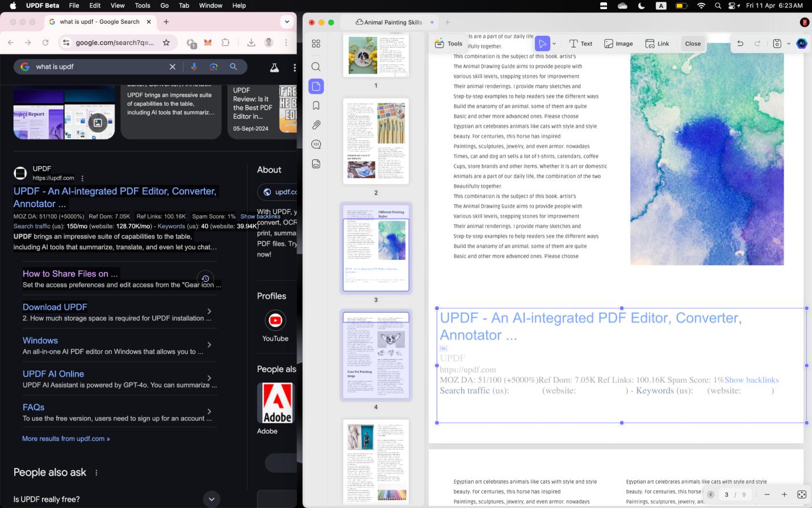Viewport: 812px width, 508px height.
Task: Clear the Google search box with X
Action: click(x=173, y=66)
